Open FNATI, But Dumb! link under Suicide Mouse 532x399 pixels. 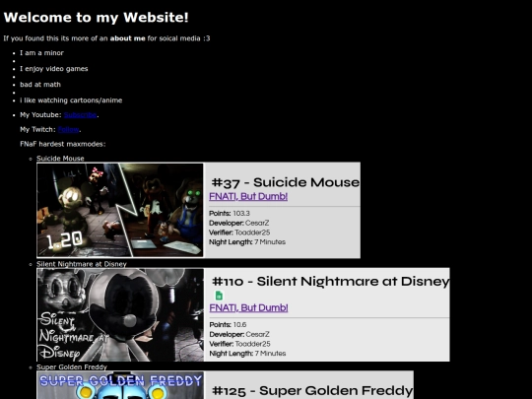coord(248,196)
